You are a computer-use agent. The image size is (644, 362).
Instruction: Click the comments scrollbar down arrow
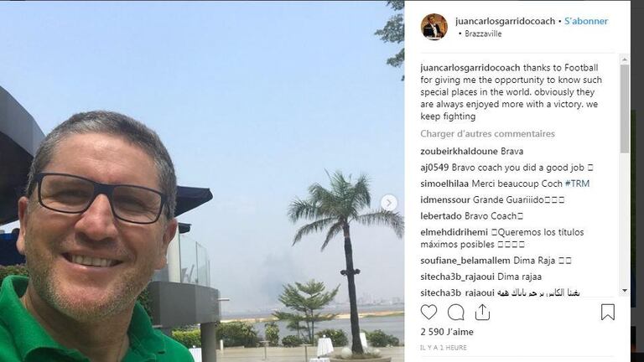click(x=625, y=291)
